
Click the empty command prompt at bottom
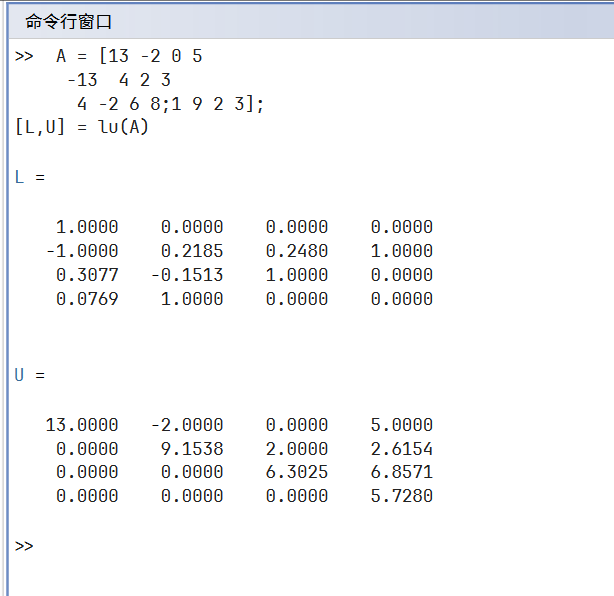point(25,546)
